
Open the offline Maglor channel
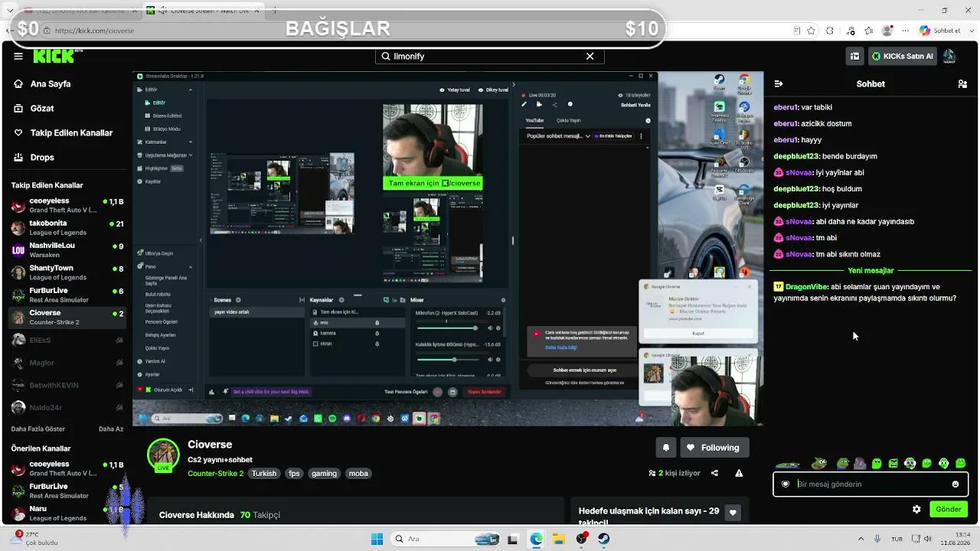tap(67, 362)
